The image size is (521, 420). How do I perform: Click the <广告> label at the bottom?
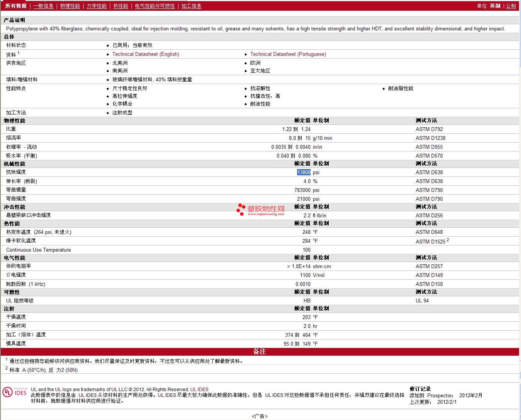point(260,416)
